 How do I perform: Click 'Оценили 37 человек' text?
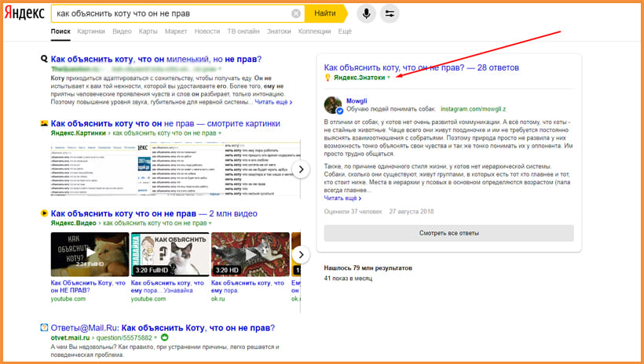pyautogui.click(x=353, y=212)
